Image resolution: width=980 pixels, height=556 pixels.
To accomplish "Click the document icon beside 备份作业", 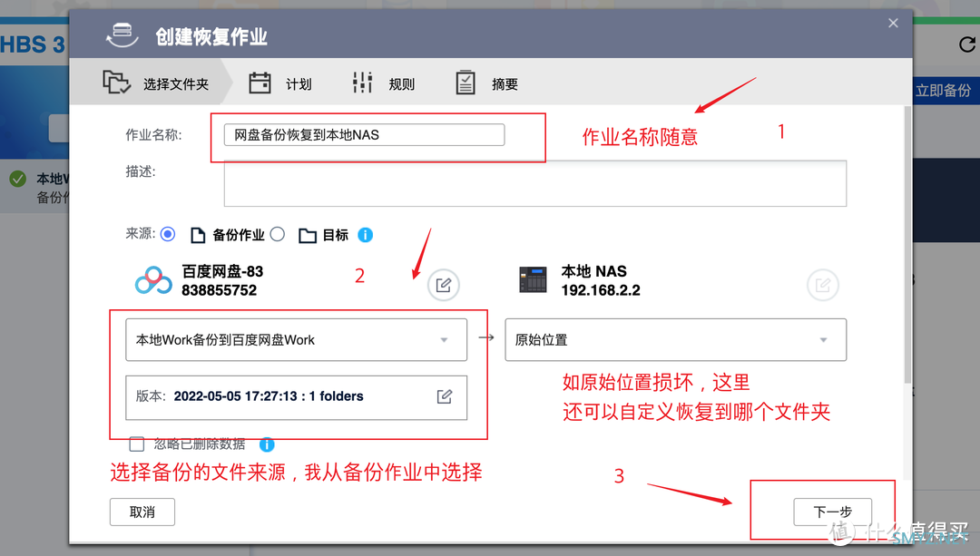I will (x=198, y=236).
